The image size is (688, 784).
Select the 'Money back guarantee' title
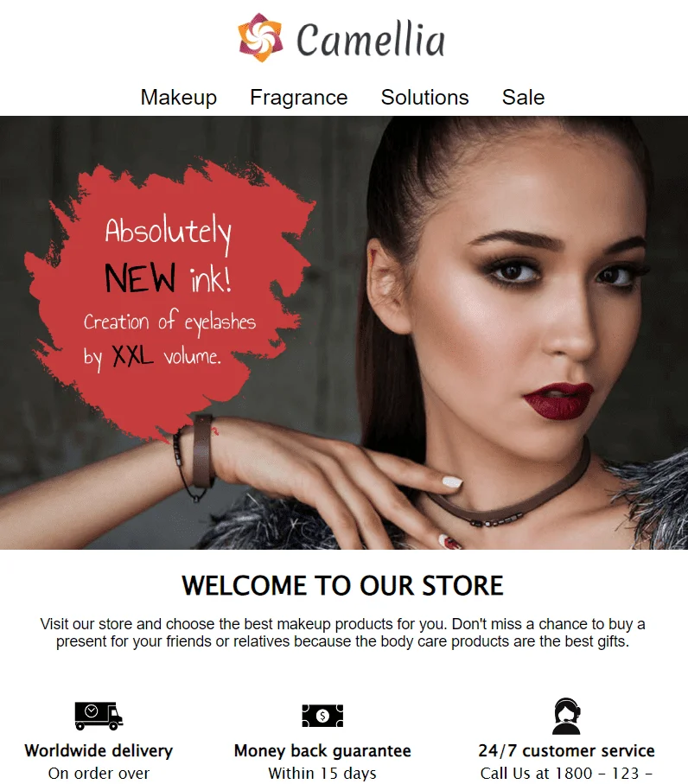(x=322, y=750)
